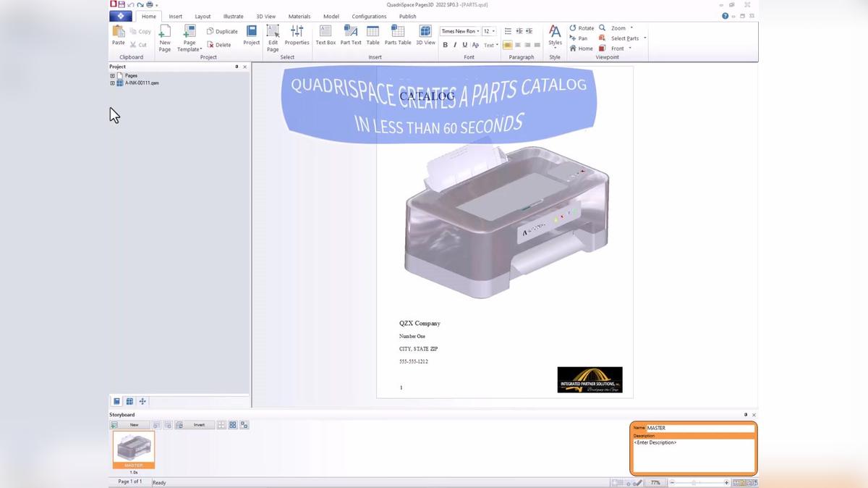Click the Copy button
Viewport: 868px width, 488px height.
[x=140, y=32]
